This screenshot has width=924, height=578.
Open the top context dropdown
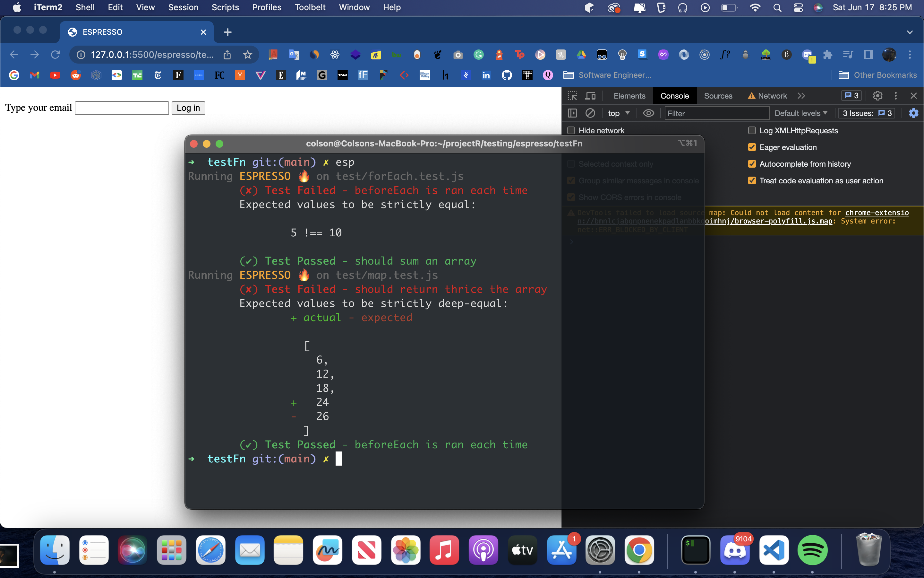[x=619, y=113]
